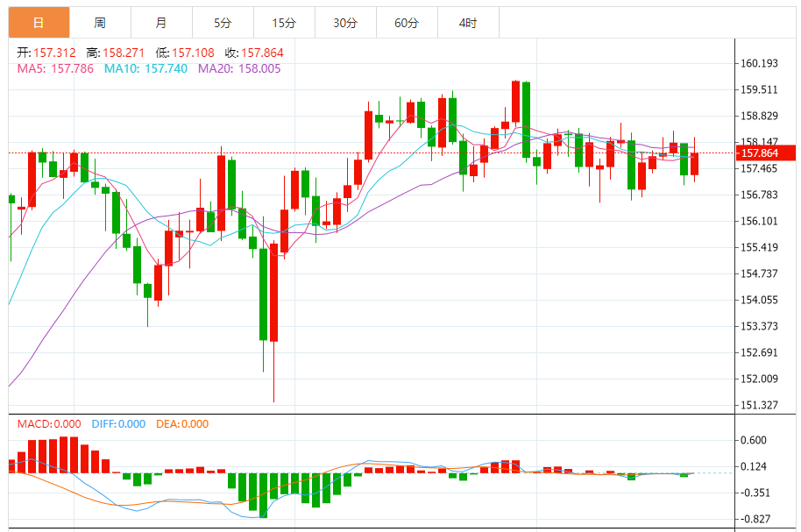The height and width of the screenshot is (532, 801).
Task: Click the 154.737 price axis label
Action: pos(759,273)
